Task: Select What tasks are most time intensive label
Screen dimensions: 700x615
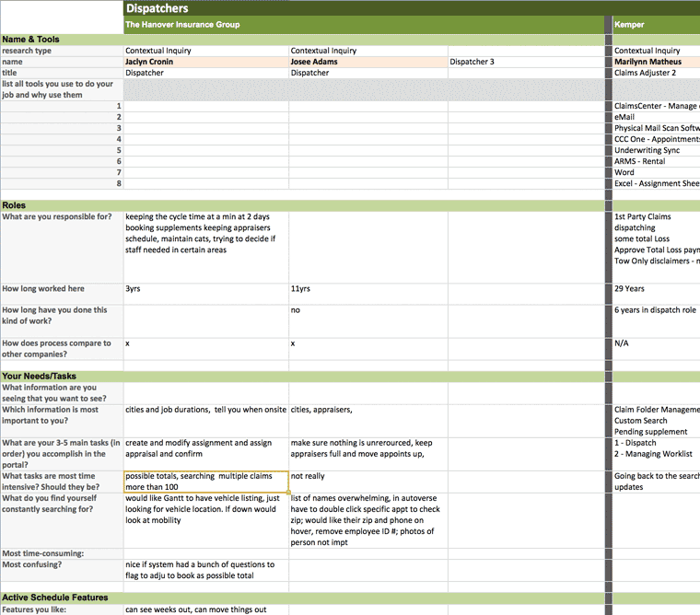Action: tap(62, 482)
